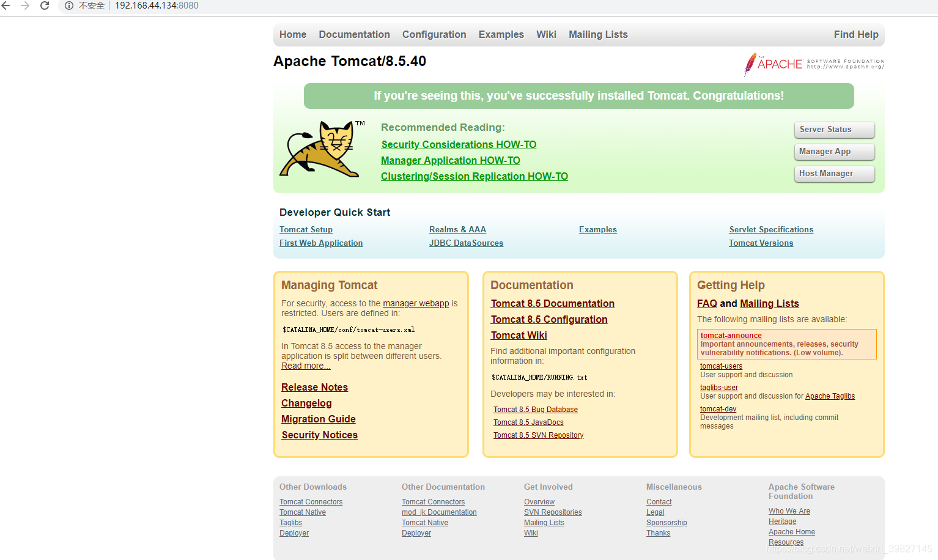This screenshot has width=938, height=560.
Task: Open Tomcat 8.5 JavaDocs link
Action: tap(528, 422)
